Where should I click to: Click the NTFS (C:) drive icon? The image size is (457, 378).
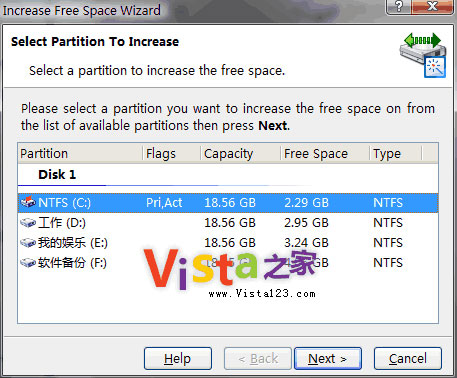pyautogui.click(x=28, y=202)
